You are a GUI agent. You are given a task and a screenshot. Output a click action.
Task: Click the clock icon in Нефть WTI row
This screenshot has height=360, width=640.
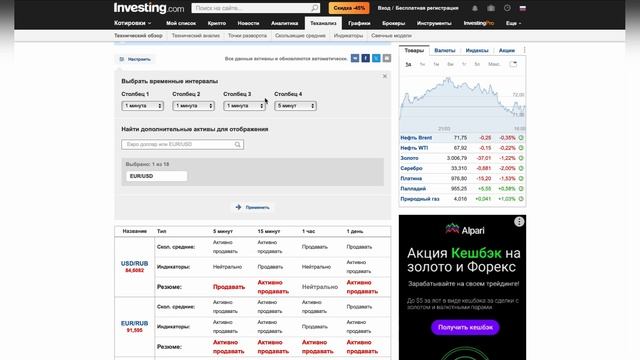click(521, 148)
